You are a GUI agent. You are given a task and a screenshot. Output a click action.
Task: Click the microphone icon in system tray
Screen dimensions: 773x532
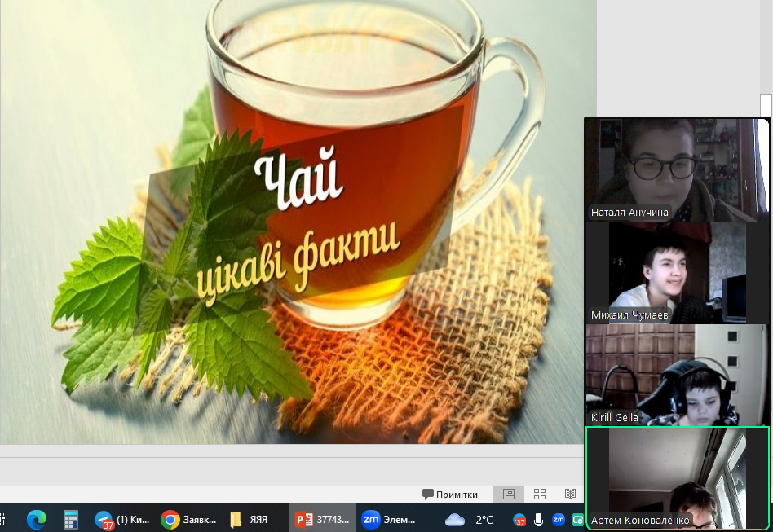coord(539,520)
